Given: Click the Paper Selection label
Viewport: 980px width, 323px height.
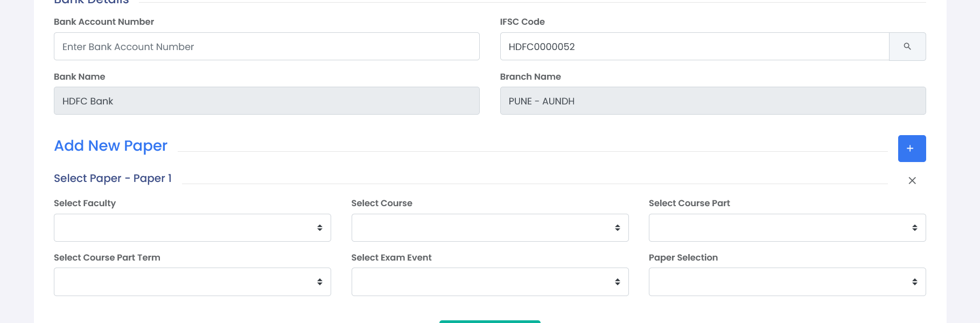Looking at the screenshot, I should [683, 257].
